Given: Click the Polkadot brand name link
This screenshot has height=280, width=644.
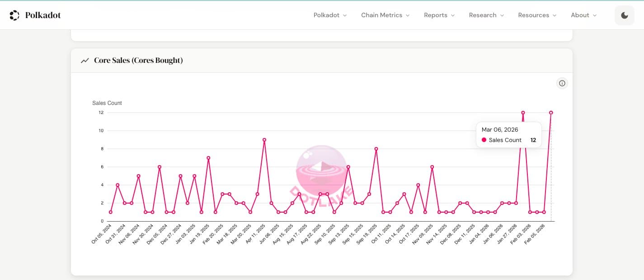Looking at the screenshot, I should tap(43, 15).
